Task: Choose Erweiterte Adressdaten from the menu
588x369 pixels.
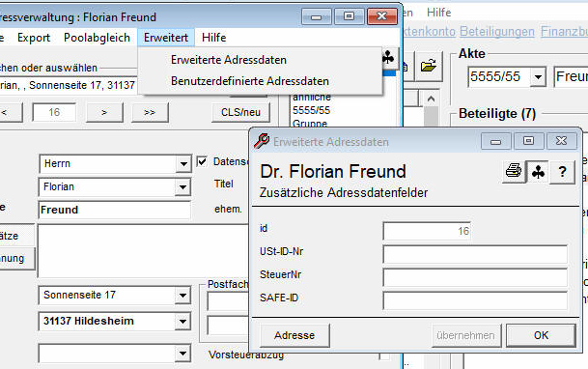Action: click(229, 60)
